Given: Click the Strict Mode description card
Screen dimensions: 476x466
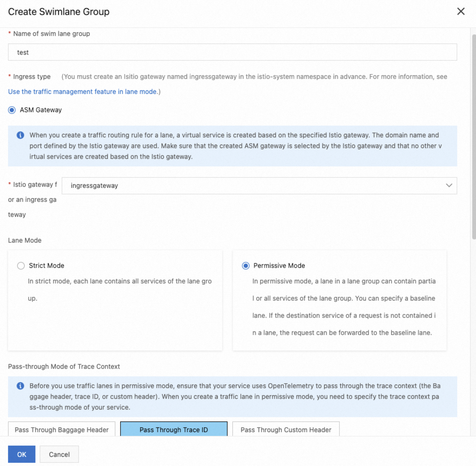Looking at the screenshot, I should [115, 317].
